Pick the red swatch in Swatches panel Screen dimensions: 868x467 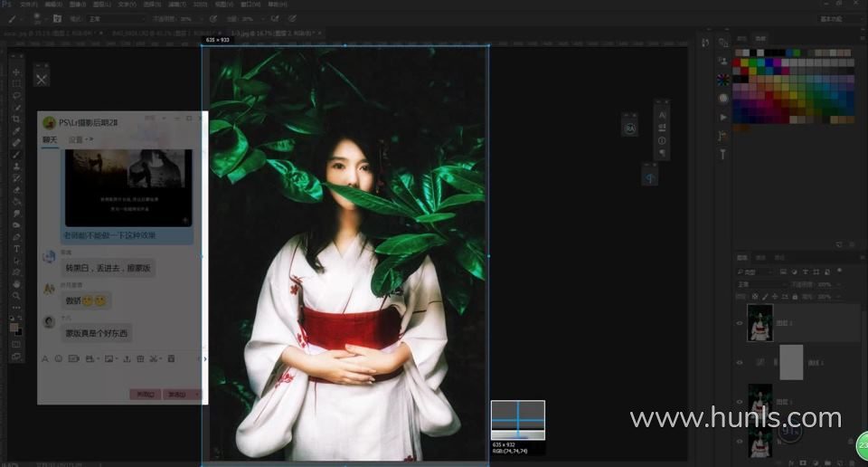click(x=737, y=62)
